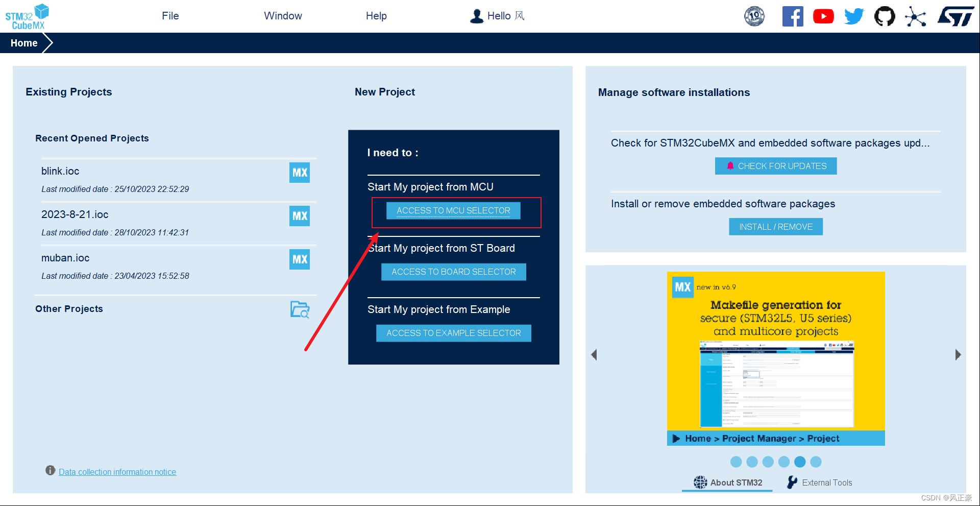Open the Facebook icon link
The image size is (980, 506).
click(793, 16)
